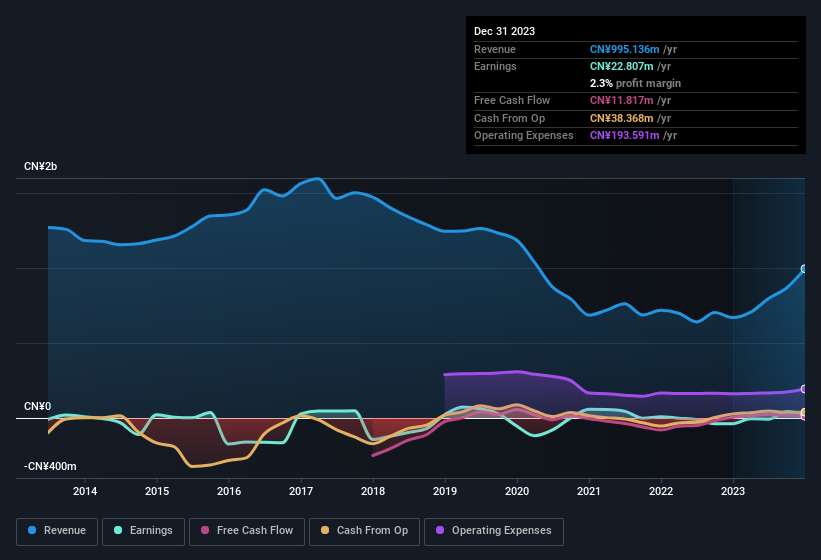Click the Dec 31 2023 tooltip date header

[504, 31]
